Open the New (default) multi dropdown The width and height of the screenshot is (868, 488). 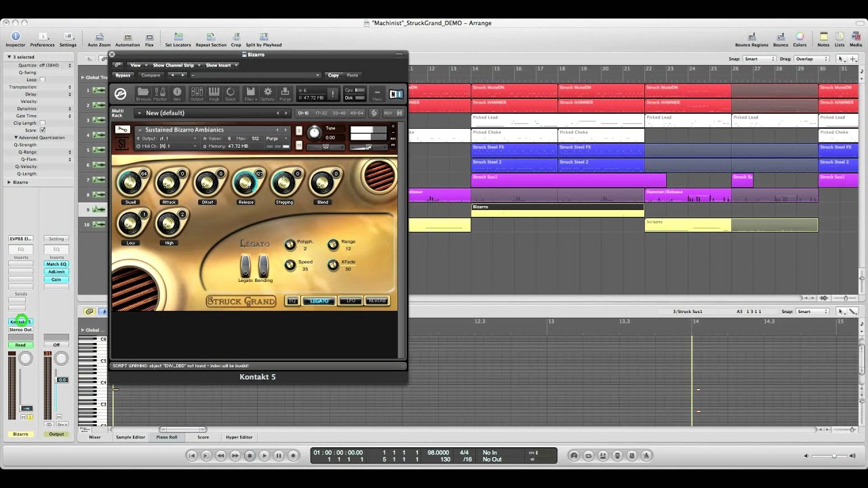point(212,113)
